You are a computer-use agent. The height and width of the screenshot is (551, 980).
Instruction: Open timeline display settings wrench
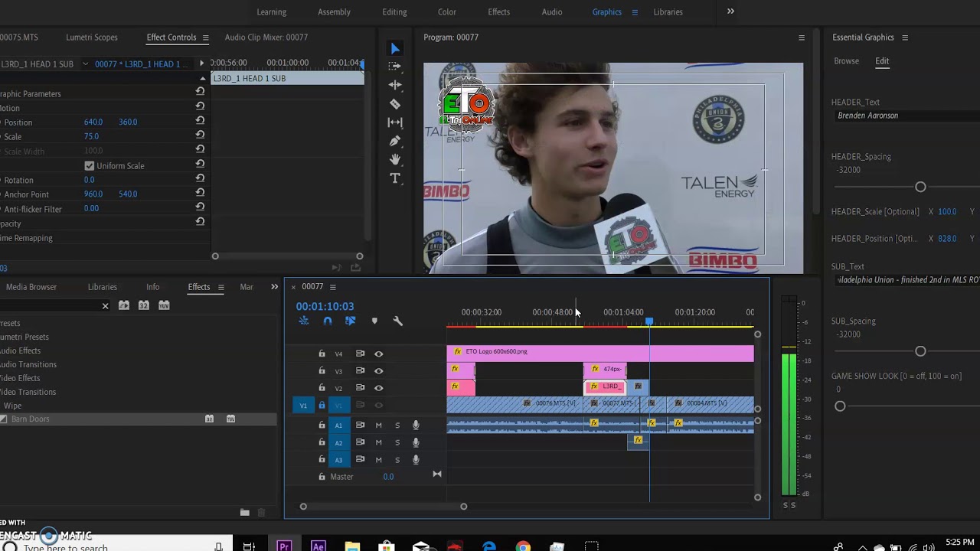tap(397, 321)
